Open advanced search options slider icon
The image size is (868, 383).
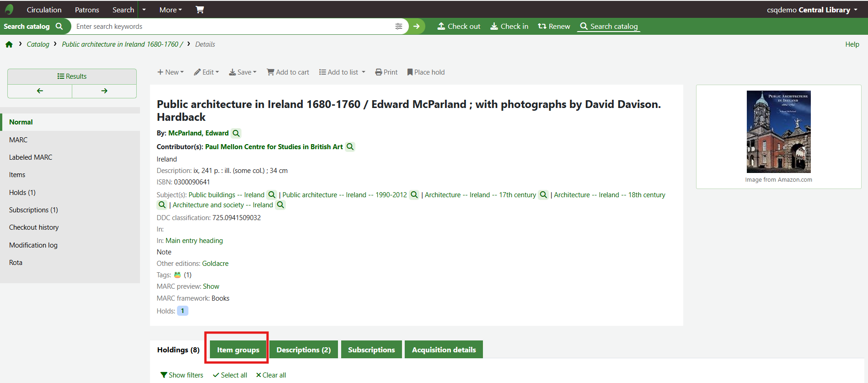pyautogui.click(x=399, y=27)
